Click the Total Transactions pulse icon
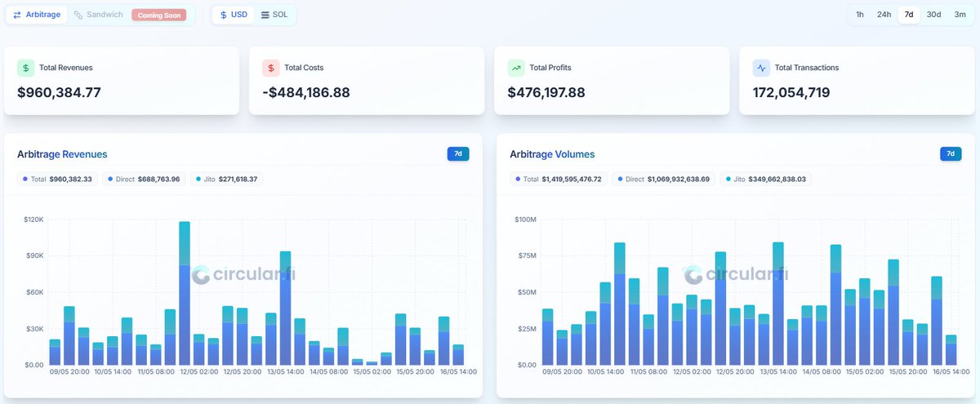 762,68
